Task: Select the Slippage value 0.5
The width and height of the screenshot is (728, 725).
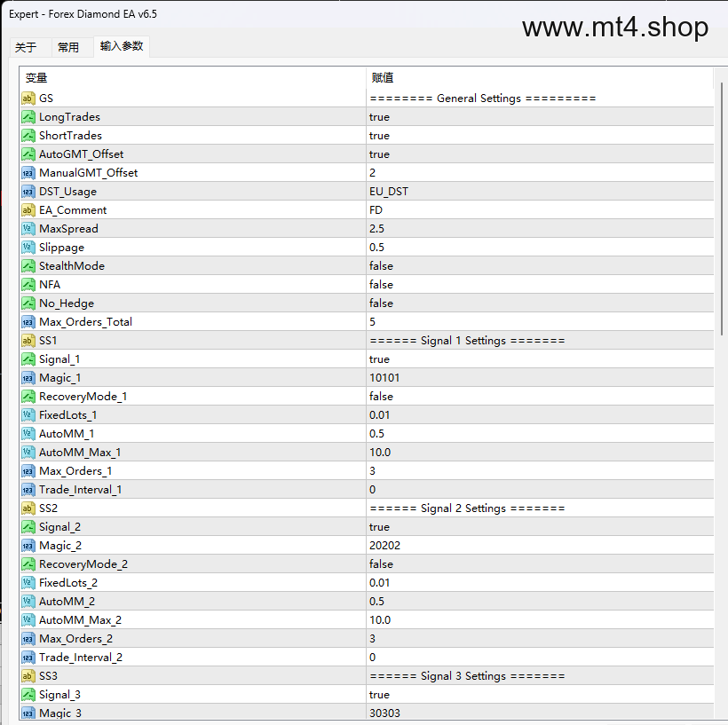Action: point(376,248)
